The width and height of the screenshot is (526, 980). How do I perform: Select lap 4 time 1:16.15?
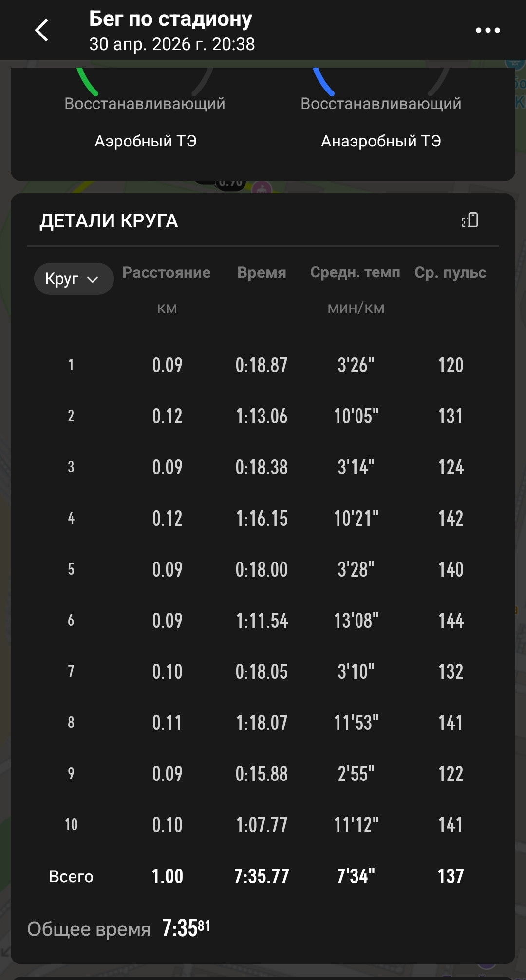tap(262, 518)
